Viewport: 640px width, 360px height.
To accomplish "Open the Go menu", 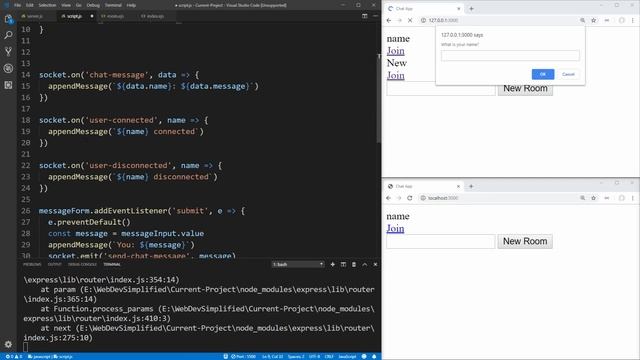I will (x=79, y=5).
